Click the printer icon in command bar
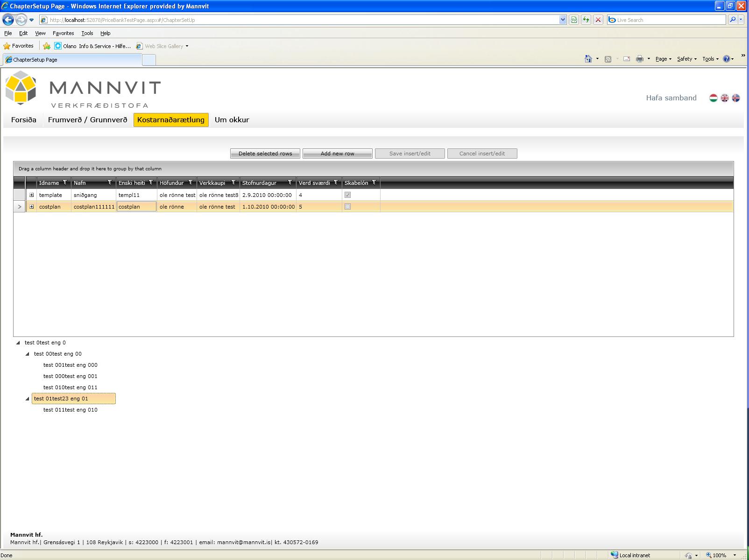 640,59
